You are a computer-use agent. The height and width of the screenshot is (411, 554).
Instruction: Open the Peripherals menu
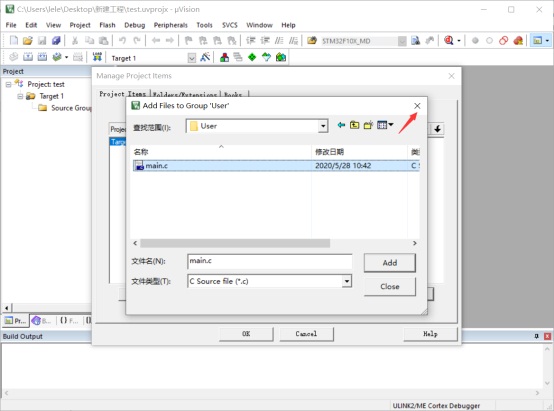[171, 25]
